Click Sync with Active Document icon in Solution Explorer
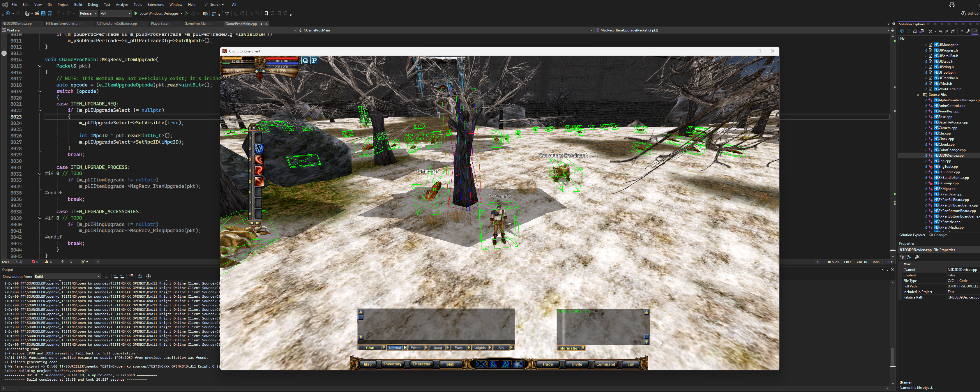 (x=940, y=31)
